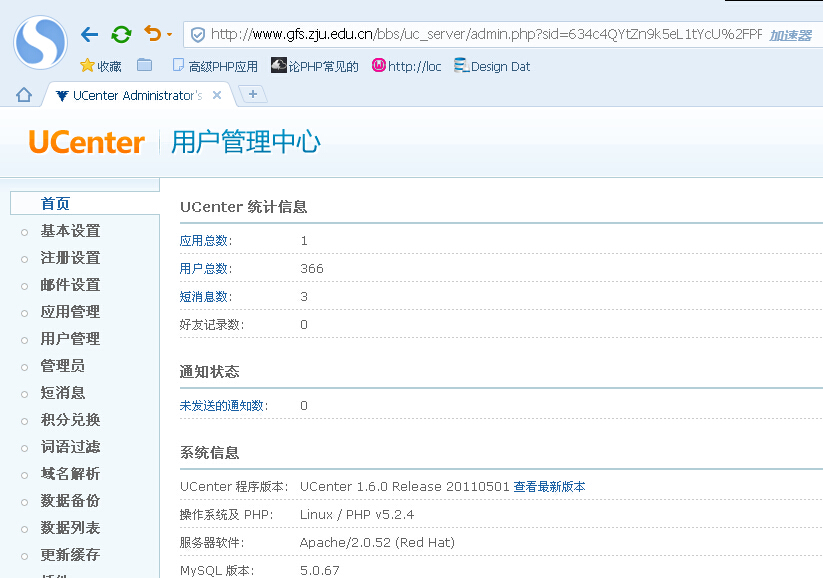Screen dimensions: 823x578
Task: Open 注册设置 in sidebar
Action: [x=70, y=258]
